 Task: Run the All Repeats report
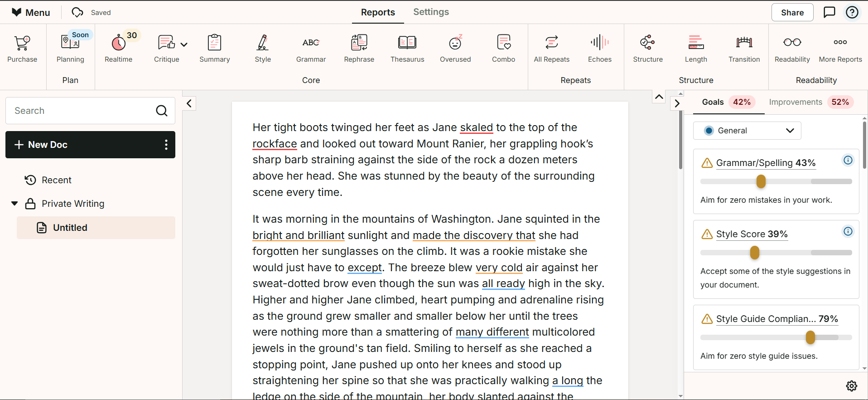[552, 49]
